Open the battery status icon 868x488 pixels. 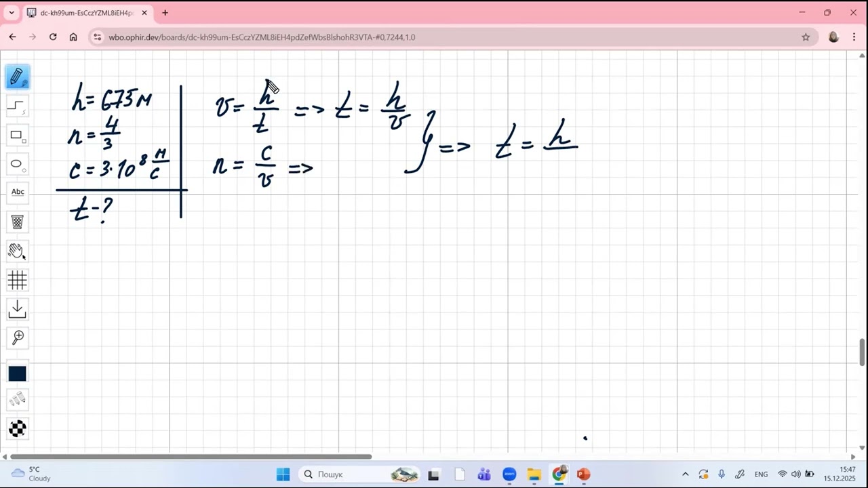click(x=809, y=474)
